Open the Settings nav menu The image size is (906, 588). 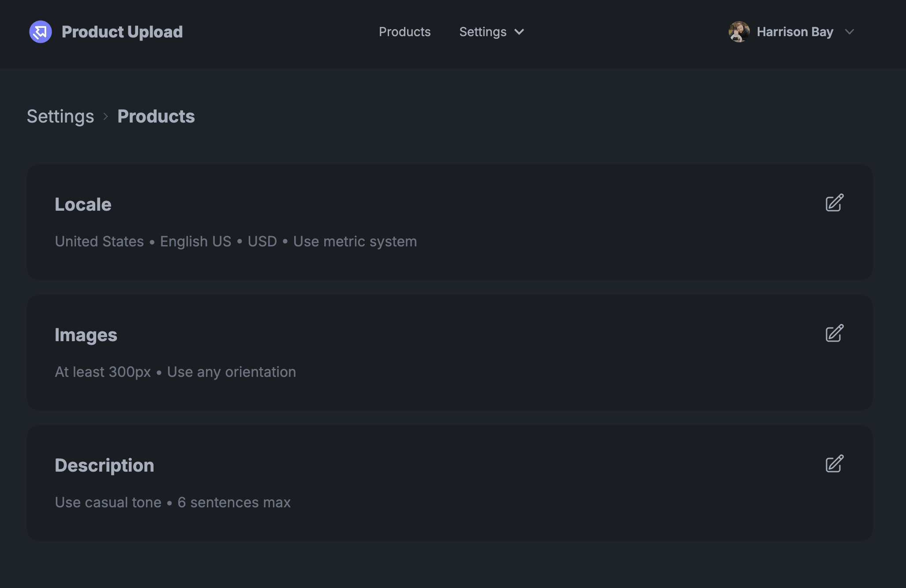click(x=491, y=32)
